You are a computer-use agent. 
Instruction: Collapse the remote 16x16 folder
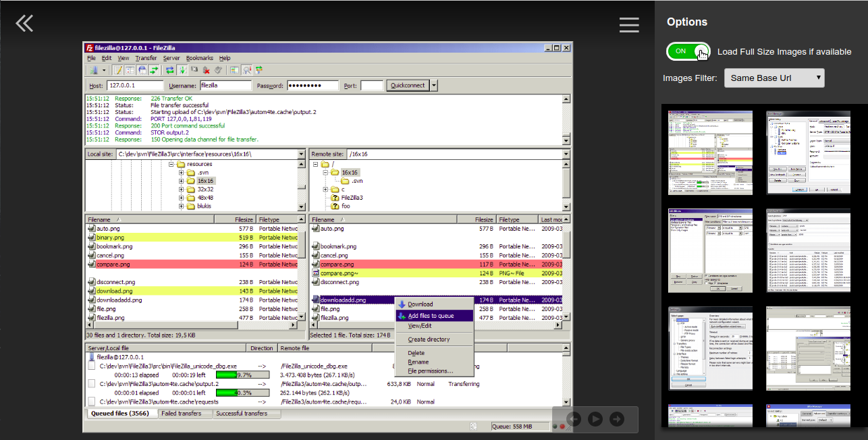(x=325, y=173)
